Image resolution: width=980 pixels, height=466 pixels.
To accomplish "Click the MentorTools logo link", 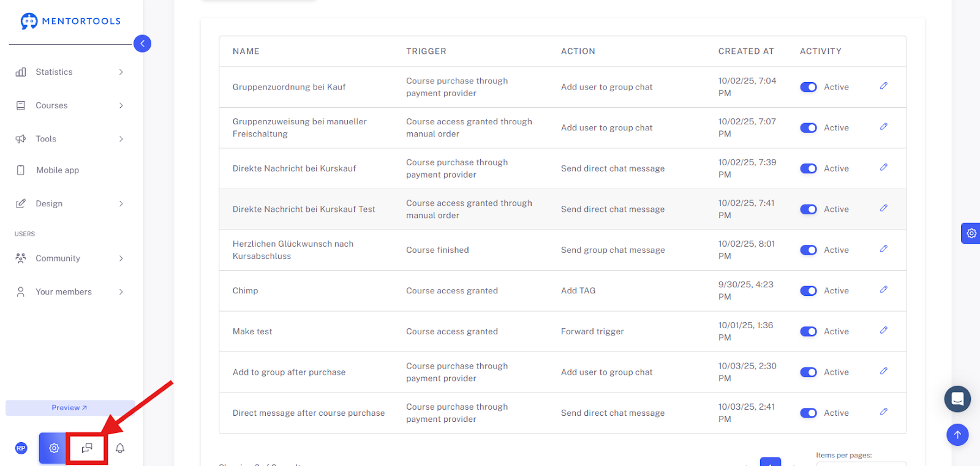I will tap(70, 21).
